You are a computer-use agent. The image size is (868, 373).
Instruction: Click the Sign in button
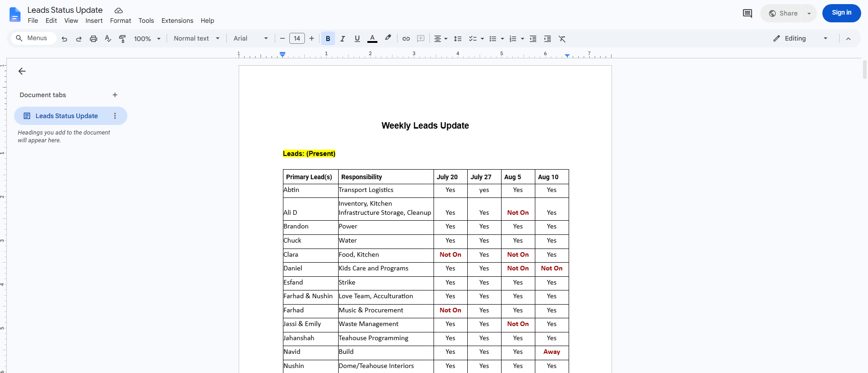tap(842, 13)
